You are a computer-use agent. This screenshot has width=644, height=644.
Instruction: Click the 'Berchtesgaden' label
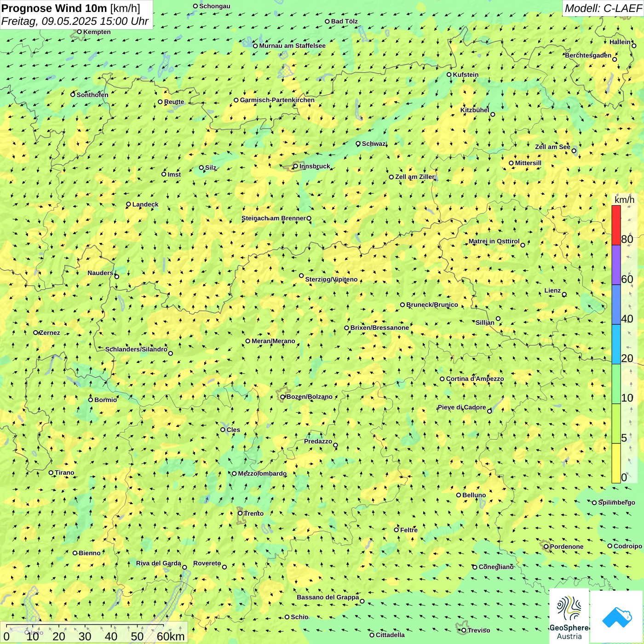tap(588, 55)
